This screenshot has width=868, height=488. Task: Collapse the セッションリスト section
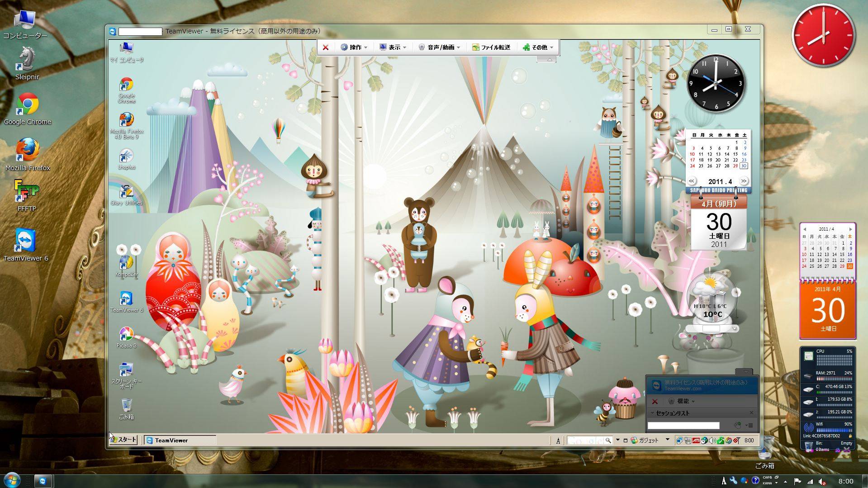pos(653,413)
